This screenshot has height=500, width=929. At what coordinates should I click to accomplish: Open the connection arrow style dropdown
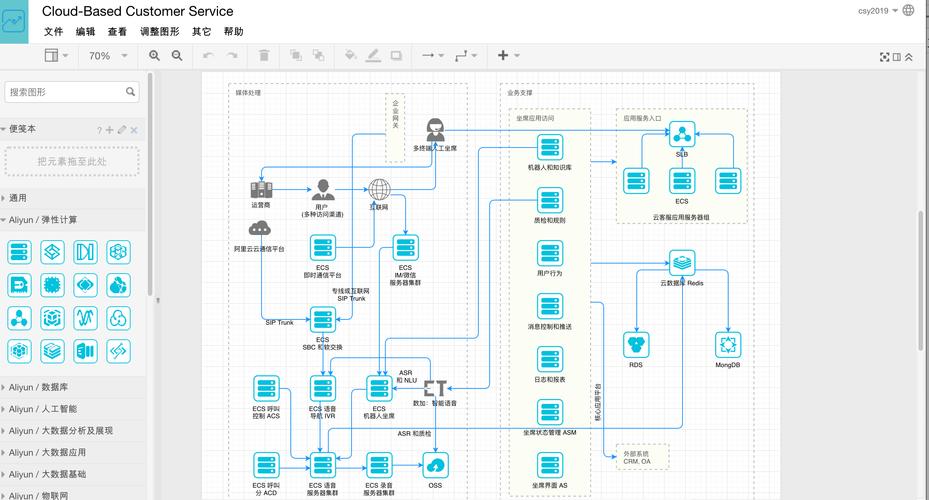click(x=433, y=56)
